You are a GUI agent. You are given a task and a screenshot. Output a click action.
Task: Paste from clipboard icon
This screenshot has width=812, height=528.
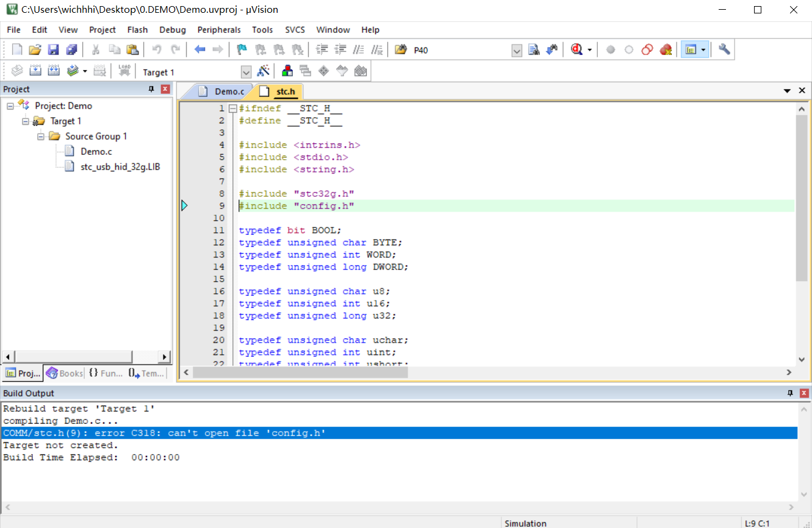[x=132, y=50]
